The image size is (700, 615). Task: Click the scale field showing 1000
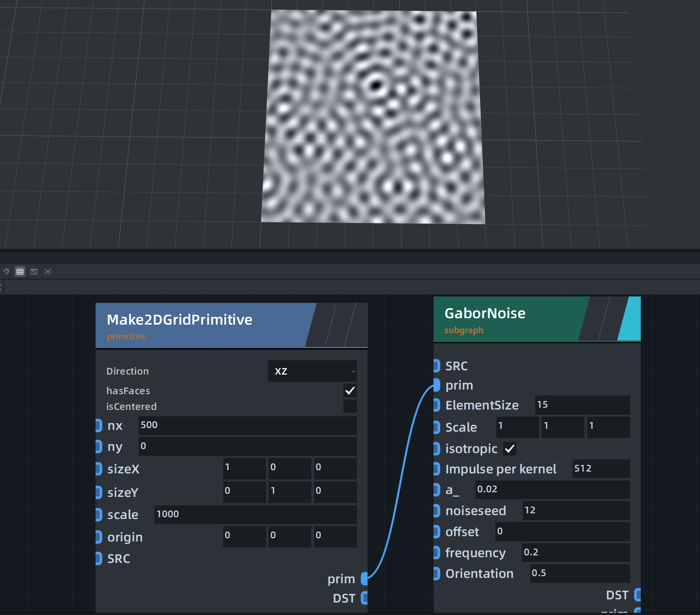coord(255,514)
